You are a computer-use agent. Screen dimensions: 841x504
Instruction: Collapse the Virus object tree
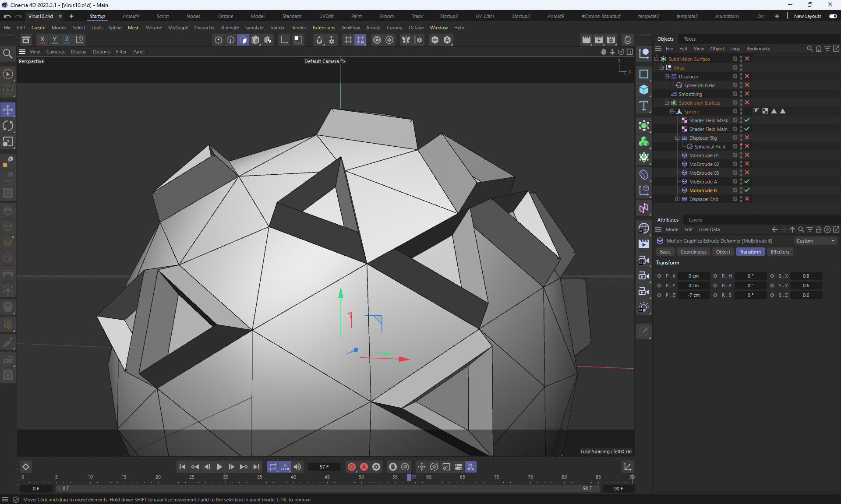661,68
